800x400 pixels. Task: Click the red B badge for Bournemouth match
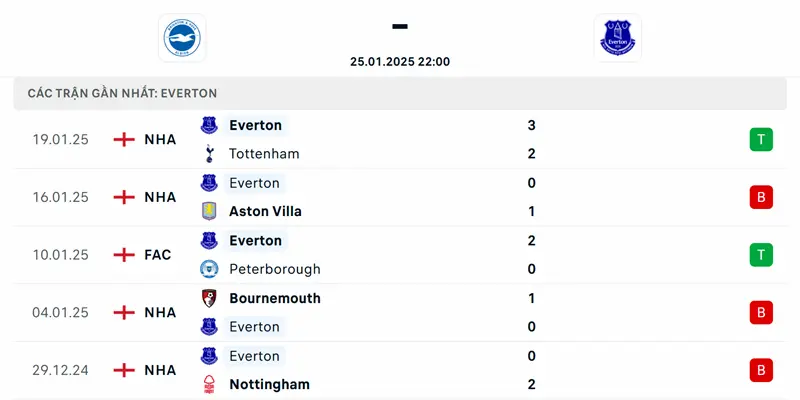[x=761, y=312]
